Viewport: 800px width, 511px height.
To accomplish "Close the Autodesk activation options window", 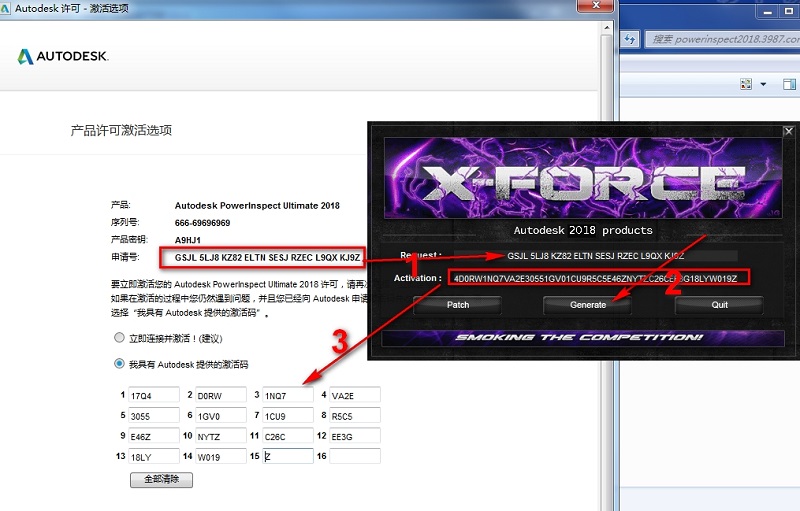I will (595, 6).
